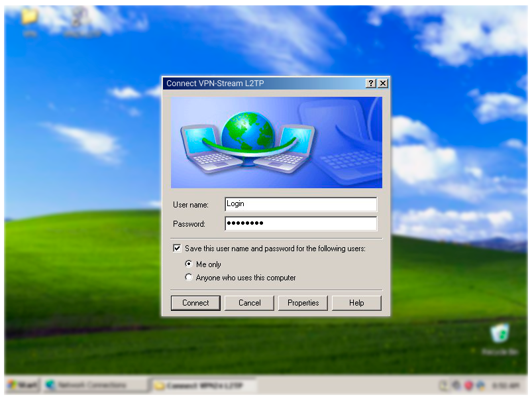Select the Recycle Bin desktop icon
The image size is (532, 399).
pos(500,338)
